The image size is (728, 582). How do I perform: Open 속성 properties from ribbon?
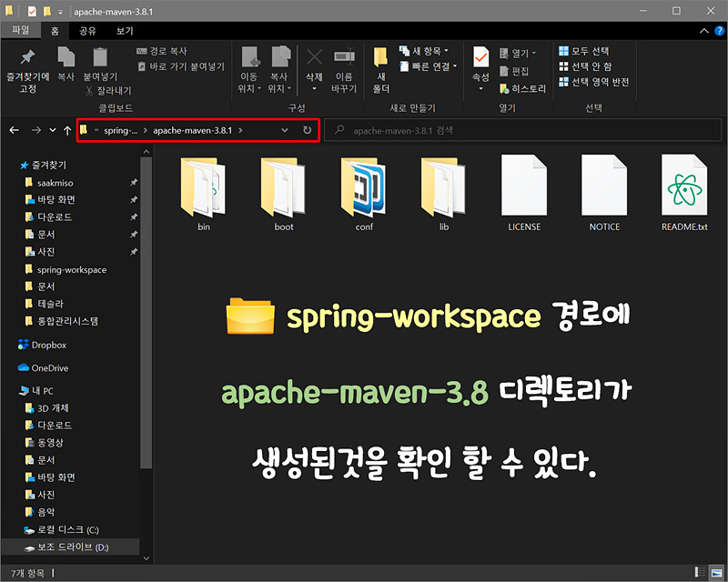480,69
